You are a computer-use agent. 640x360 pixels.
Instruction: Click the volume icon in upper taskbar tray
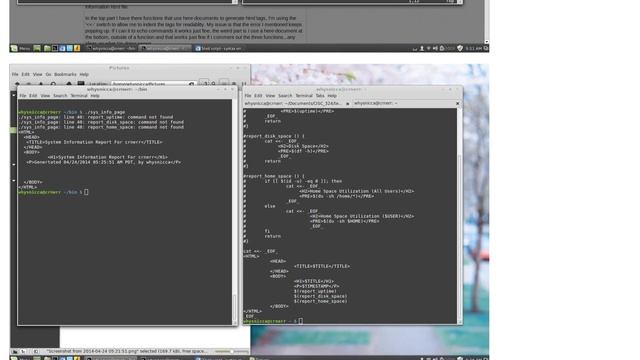pos(435,48)
